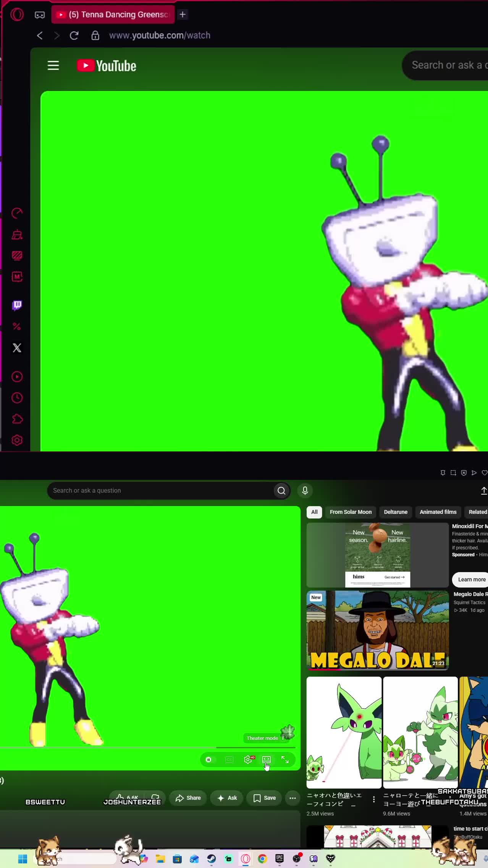488x868 pixels.
Task: Start voice search with microphone
Action: click(x=305, y=491)
